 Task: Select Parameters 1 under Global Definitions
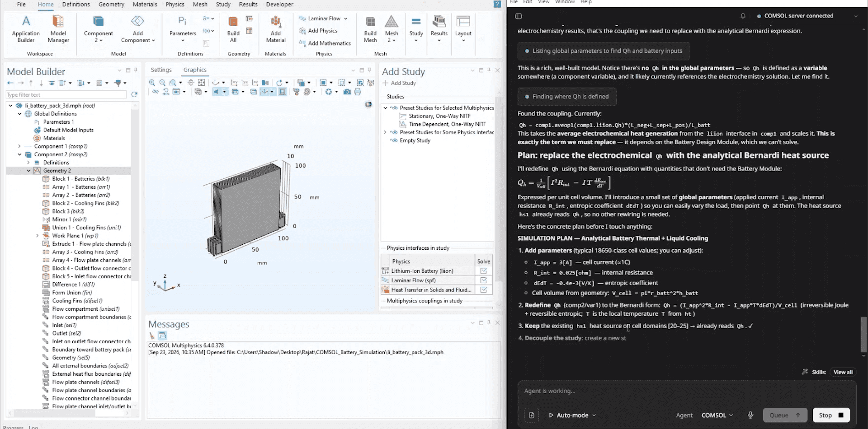(x=58, y=122)
